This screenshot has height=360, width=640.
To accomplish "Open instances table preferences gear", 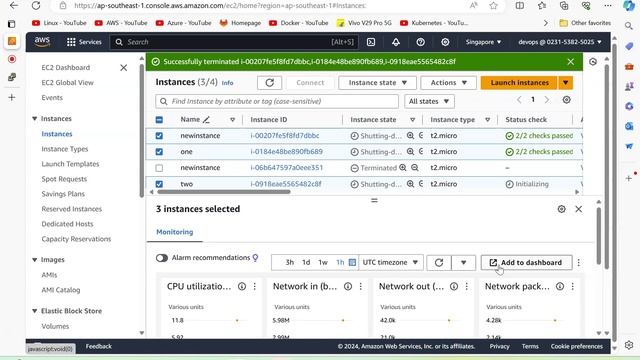I will (x=566, y=100).
